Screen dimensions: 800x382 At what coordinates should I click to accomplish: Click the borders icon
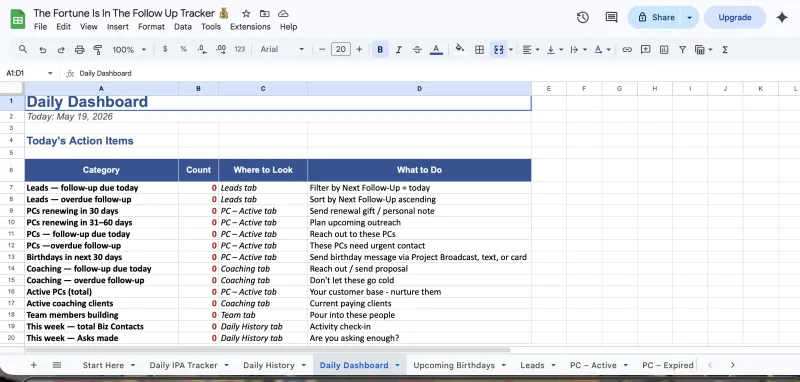click(479, 49)
